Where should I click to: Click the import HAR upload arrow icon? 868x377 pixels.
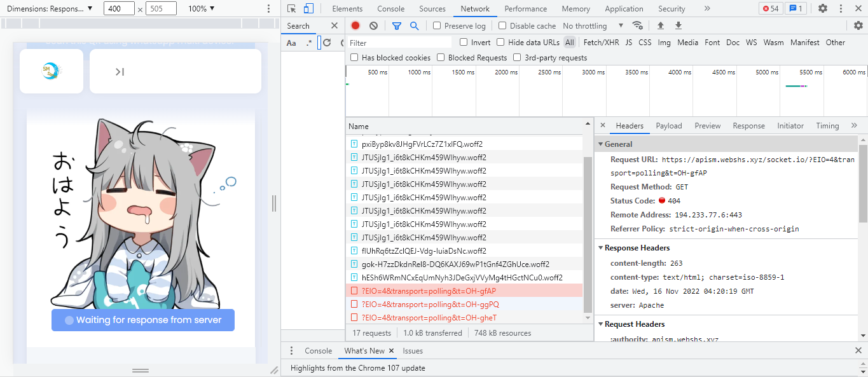pyautogui.click(x=661, y=26)
